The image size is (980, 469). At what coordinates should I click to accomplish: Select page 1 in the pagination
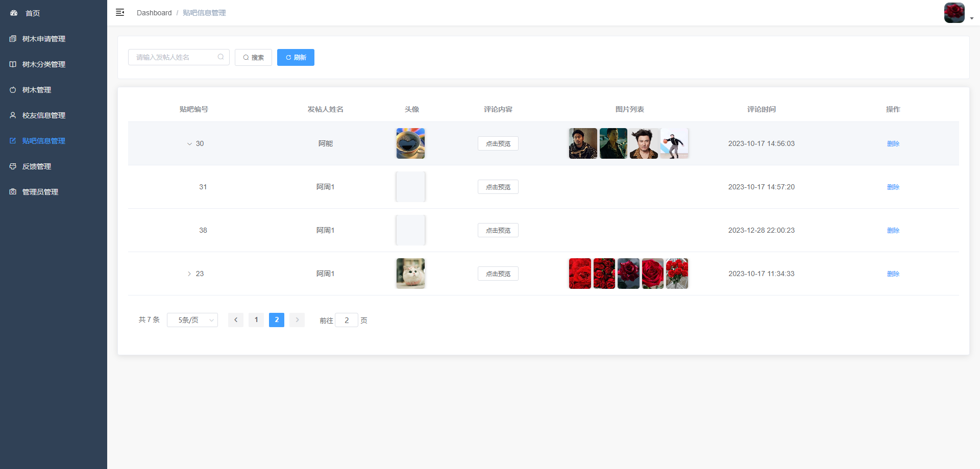[256, 320]
